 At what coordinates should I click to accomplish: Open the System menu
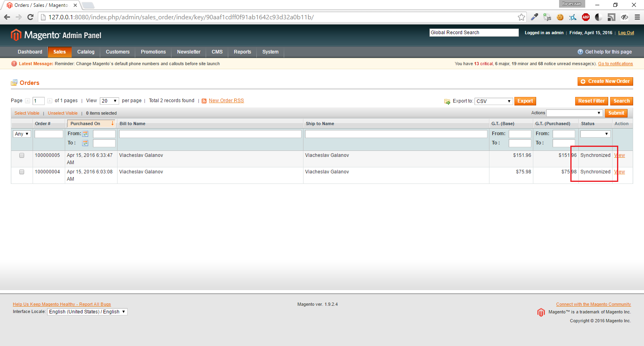coord(270,52)
